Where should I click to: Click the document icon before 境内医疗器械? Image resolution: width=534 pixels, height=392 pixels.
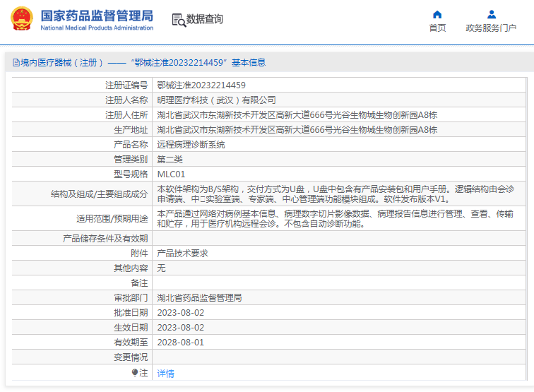[x=16, y=63]
